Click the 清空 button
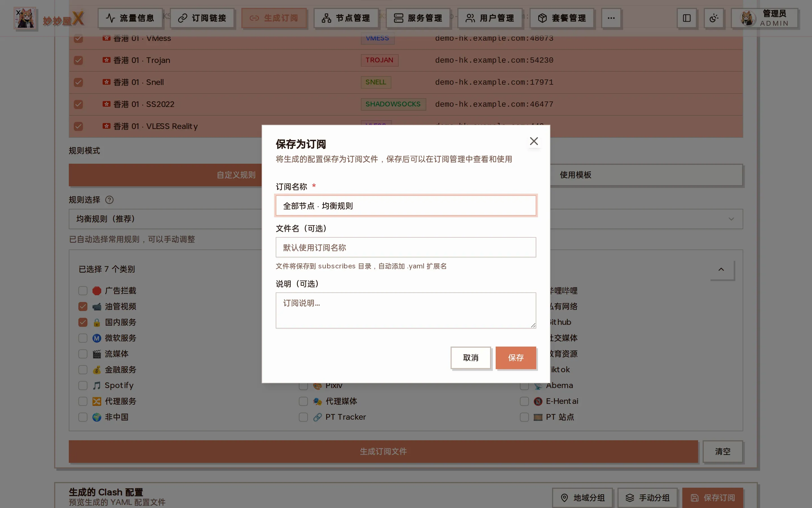812x508 pixels. click(x=722, y=452)
